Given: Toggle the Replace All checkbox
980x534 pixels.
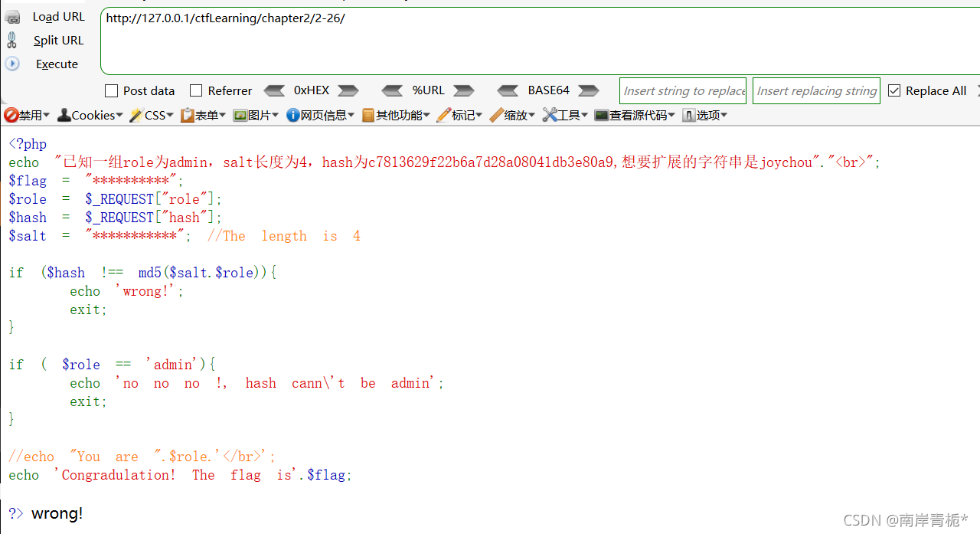Looking at the screenshot, I should pos(894,90).
